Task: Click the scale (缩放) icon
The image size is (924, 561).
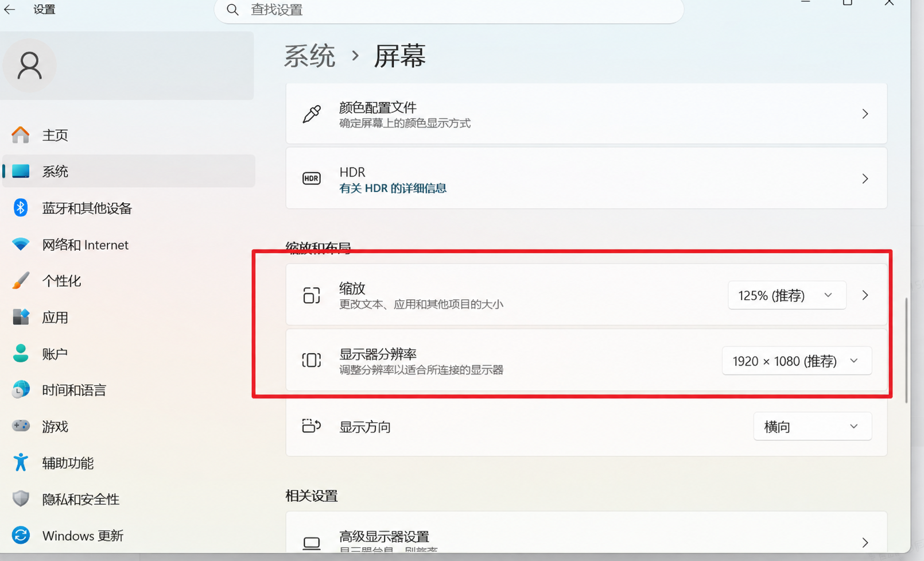Action: coord(312,295)
